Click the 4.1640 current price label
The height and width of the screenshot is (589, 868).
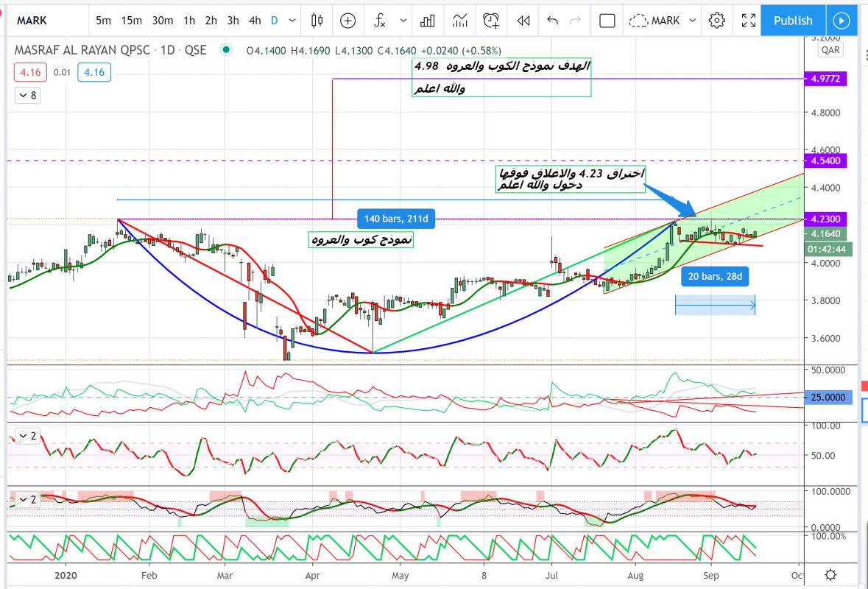click(825, 233)
